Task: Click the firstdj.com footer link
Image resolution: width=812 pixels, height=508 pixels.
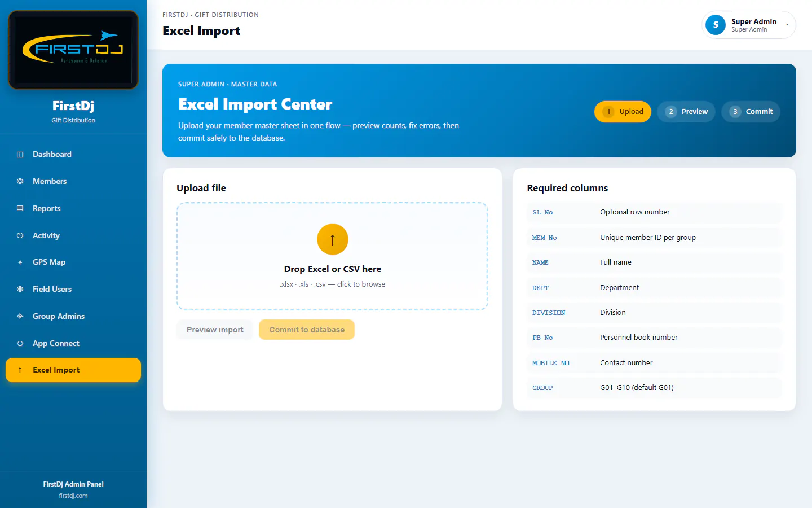Action: coord(73,496)
